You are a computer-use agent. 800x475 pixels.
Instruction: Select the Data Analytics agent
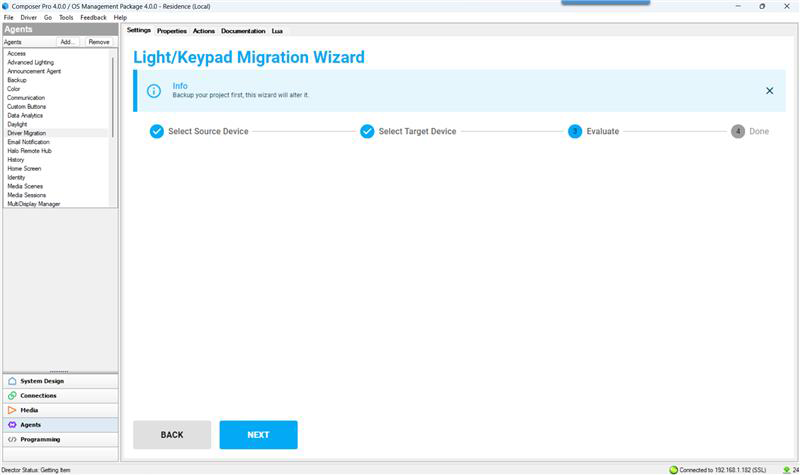25,115
